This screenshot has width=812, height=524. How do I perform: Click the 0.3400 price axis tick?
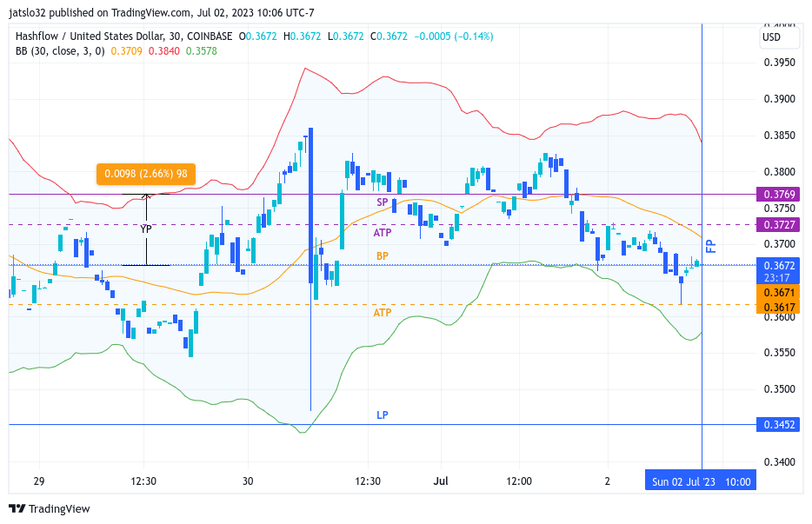pos(779,461)
